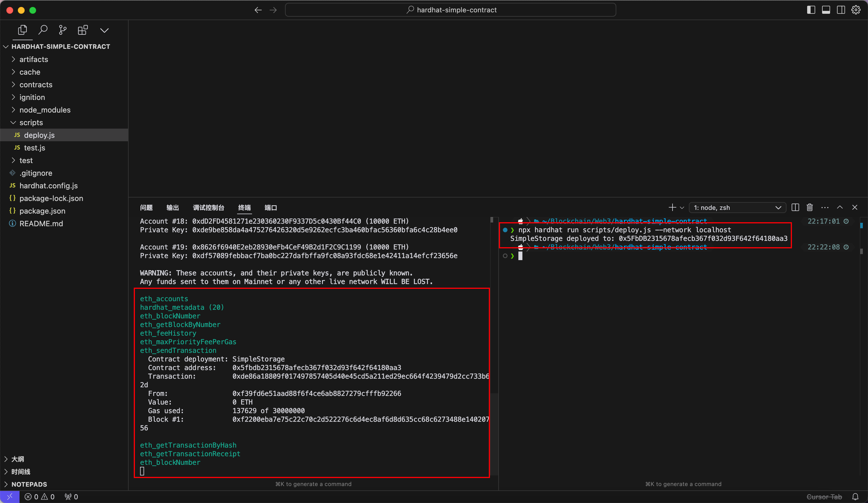Open notifications bell icon
Viewport: 868px width, 503px height.
[x=855, y=496]
